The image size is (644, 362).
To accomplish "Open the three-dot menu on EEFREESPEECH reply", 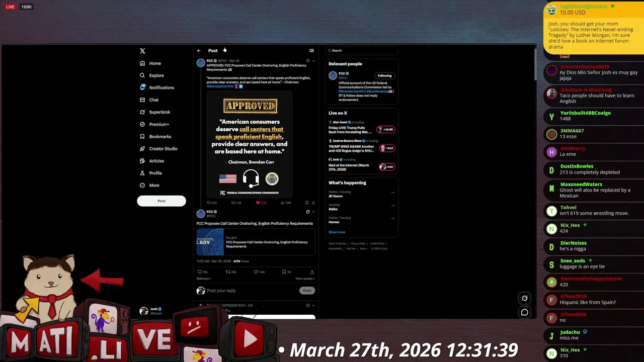I will (x=313, y=305).
